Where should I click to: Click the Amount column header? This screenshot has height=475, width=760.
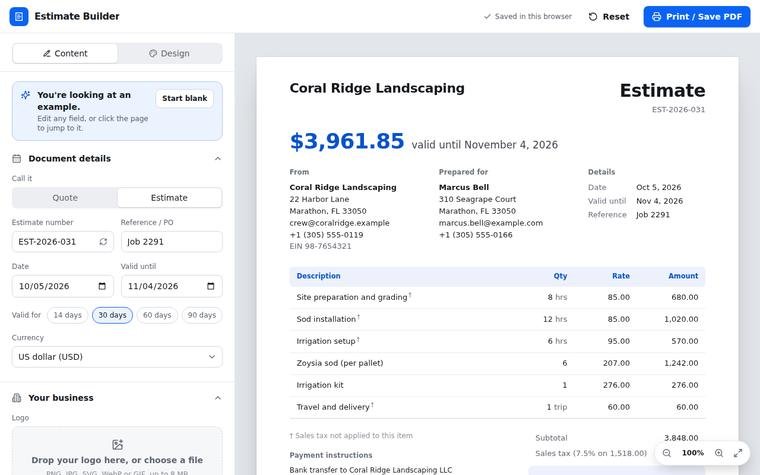(x=683, y=276)
